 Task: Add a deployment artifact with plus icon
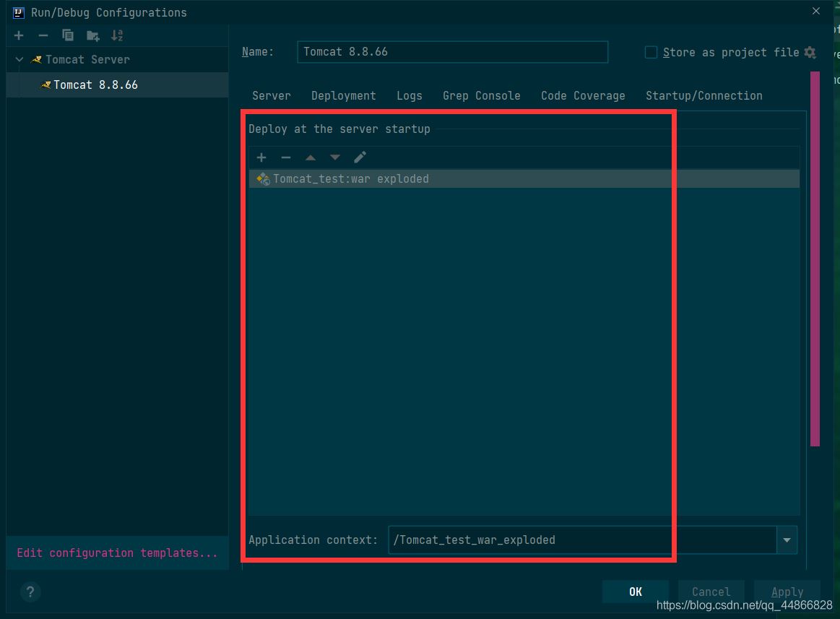tap(261, 157)
